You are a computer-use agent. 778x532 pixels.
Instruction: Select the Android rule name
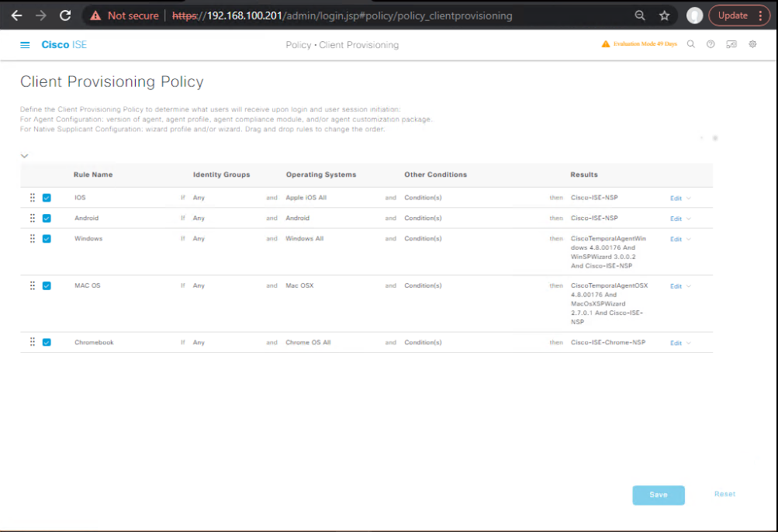coord(86,218)
